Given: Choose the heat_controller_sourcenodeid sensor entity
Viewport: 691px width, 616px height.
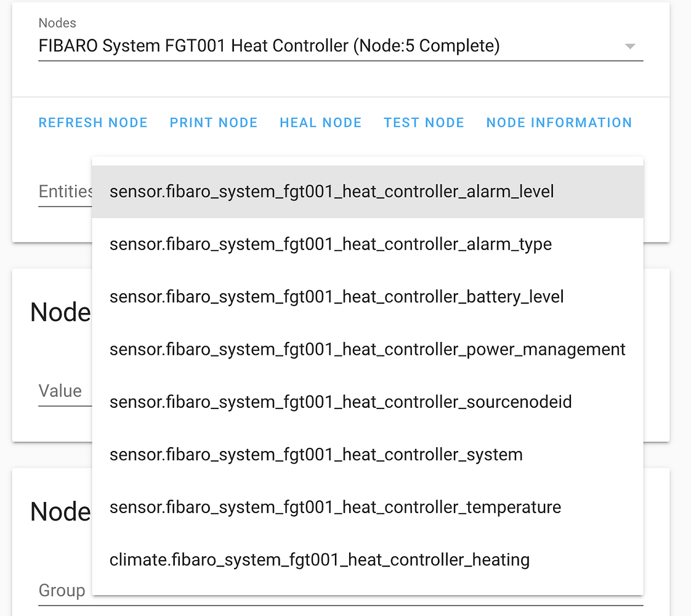Looking at the screenshot, I should (x=341, y=402).
